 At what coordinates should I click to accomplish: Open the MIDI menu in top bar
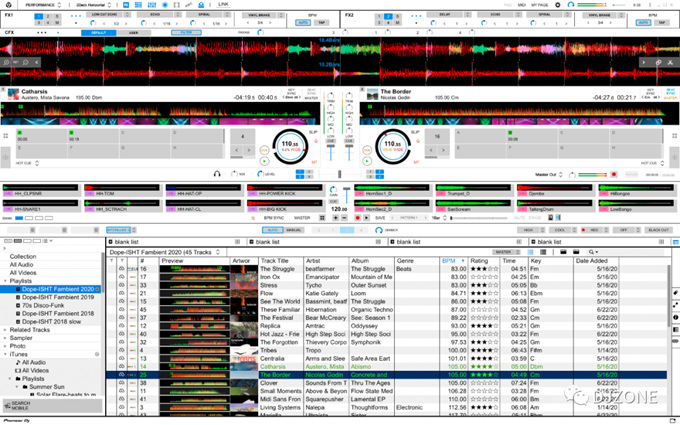point(522,5)
